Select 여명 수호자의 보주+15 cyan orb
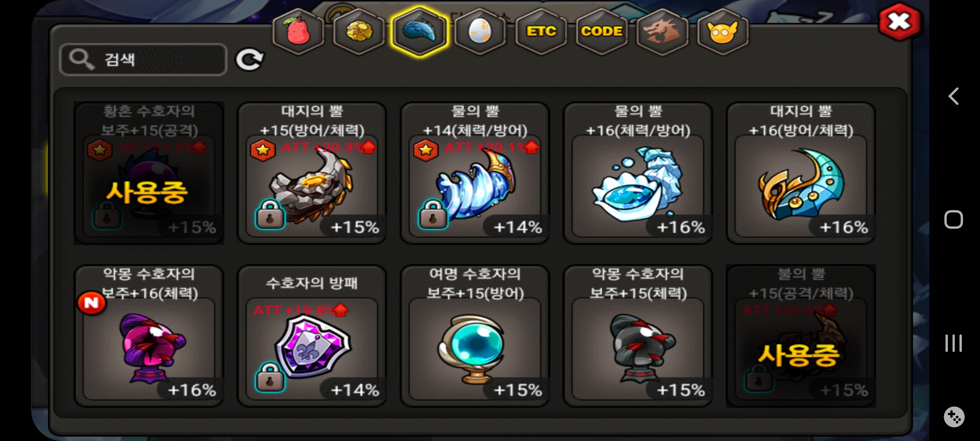 [x=475, y=336]
